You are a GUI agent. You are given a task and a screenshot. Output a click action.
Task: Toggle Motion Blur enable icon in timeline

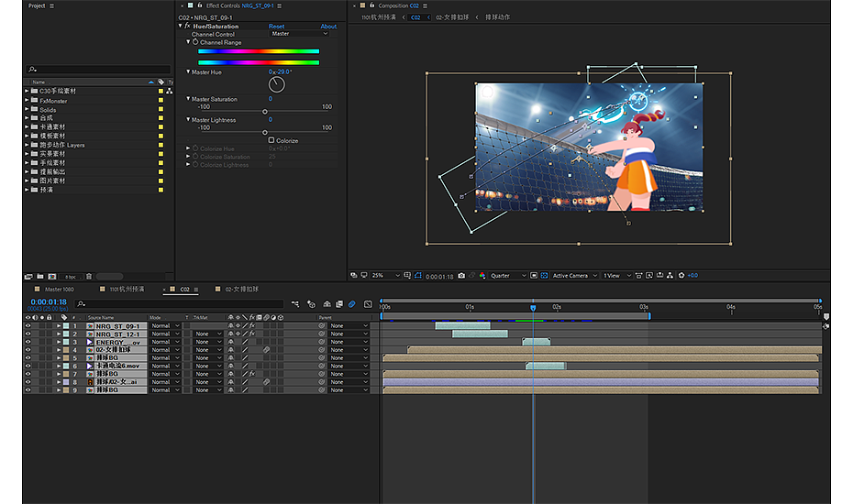(352, 304)
